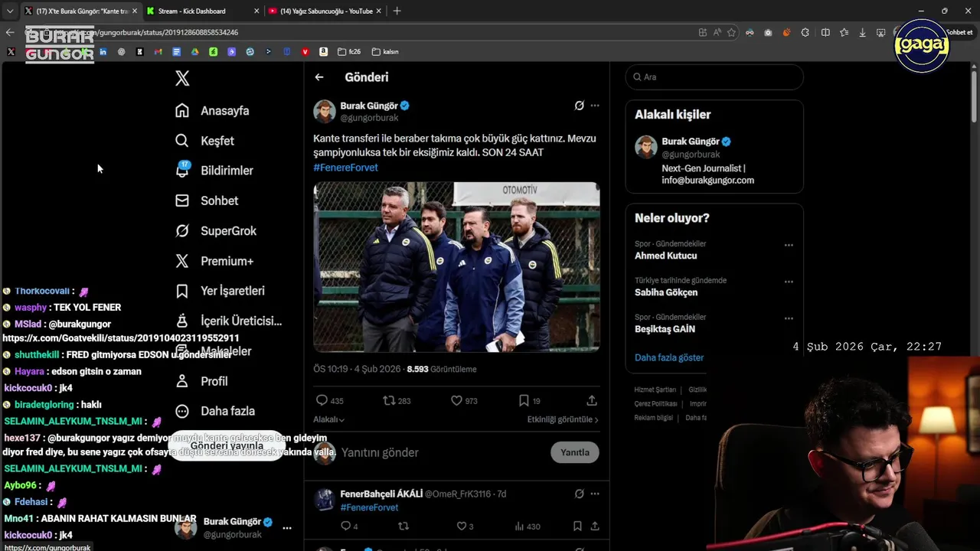Image resolution: width=980 pixels, height=551 pixels.
Task: Click the X logo in the sidebar
Action: tap(182, 78)
